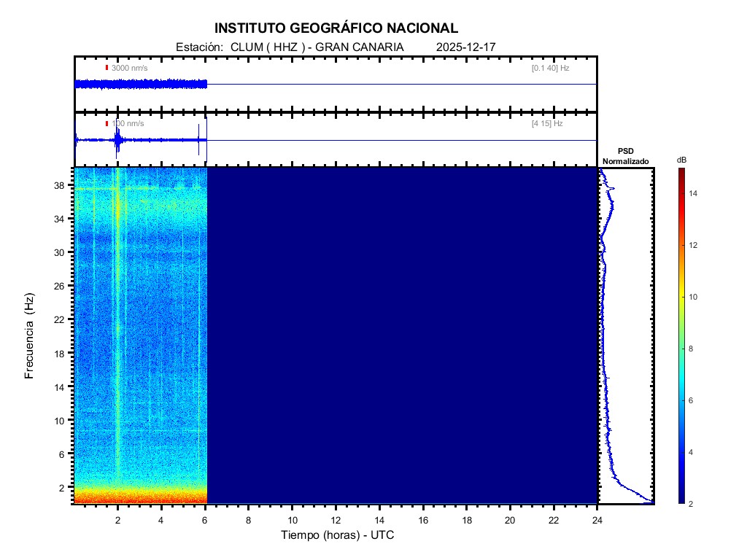Click the Frecuencia (Hz) axis label
This screenshot has width=747, height=560.
point(29,335)
